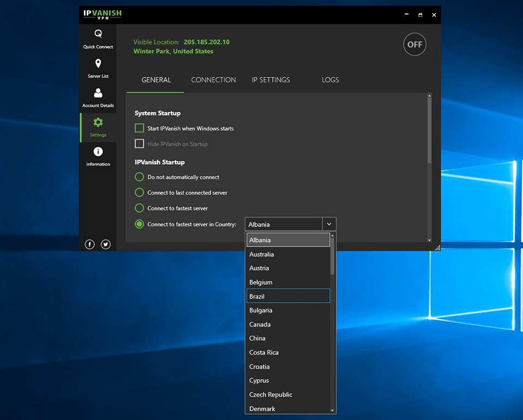Pick Costa Rica from the country list

pyautogui.click(x=288, y=352)
